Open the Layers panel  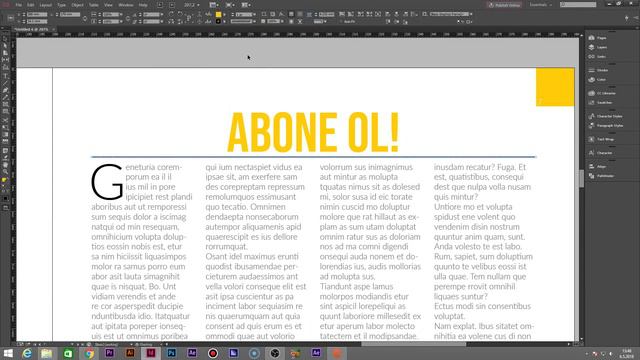598,47
